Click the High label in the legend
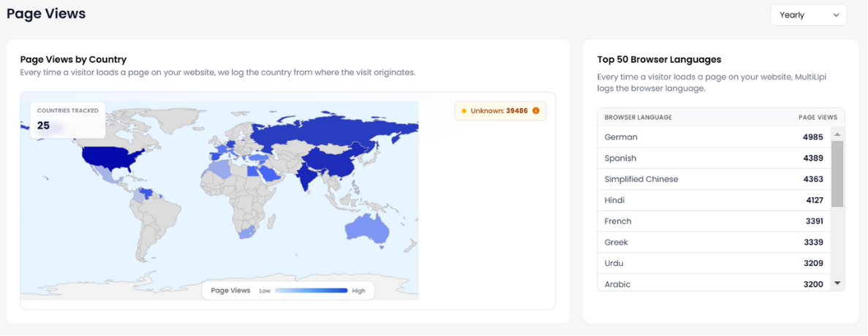868x336 pixels. click(x=358, y=291)
